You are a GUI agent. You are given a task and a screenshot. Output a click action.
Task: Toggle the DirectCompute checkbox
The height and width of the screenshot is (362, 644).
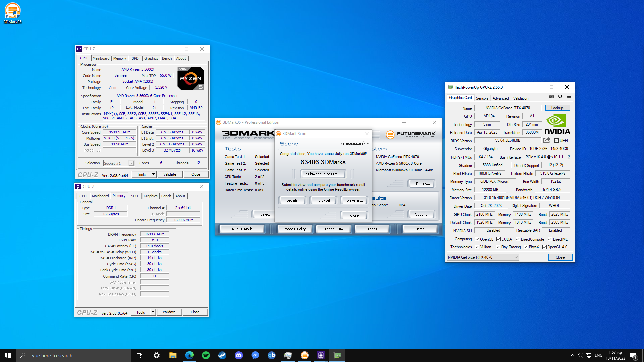coord(518,239)
